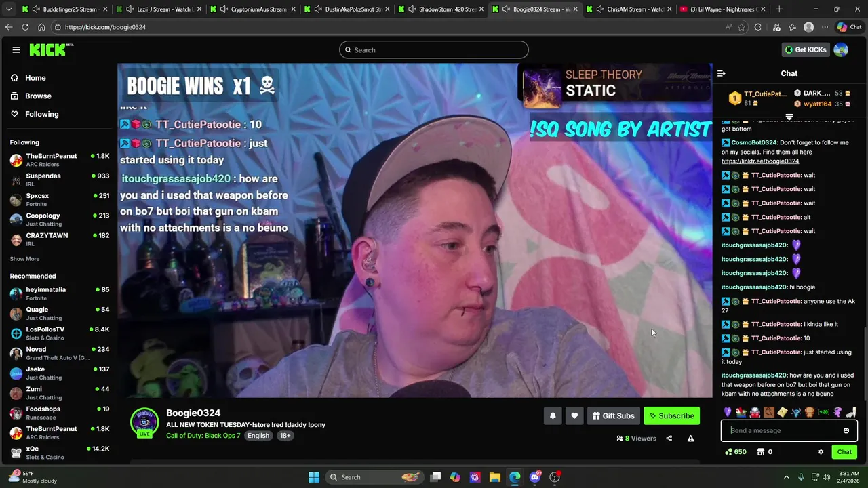Collapse the chat panel arrow icon
The height and width of the screenshot is (488, 868).
722,73
